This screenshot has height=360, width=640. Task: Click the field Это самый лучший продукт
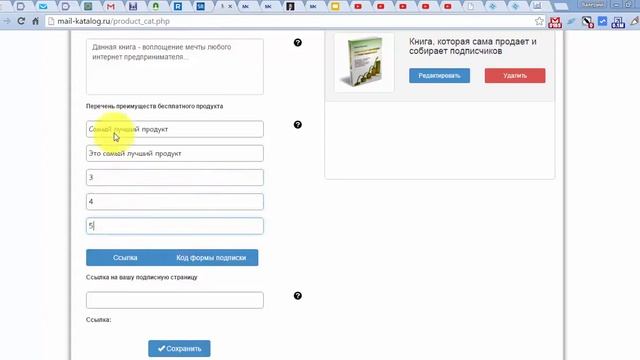point(175,153)
